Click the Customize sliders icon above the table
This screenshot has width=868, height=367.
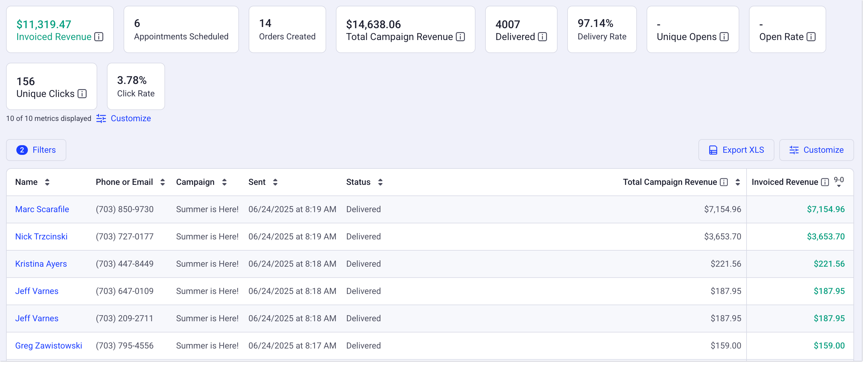point(794,150)
